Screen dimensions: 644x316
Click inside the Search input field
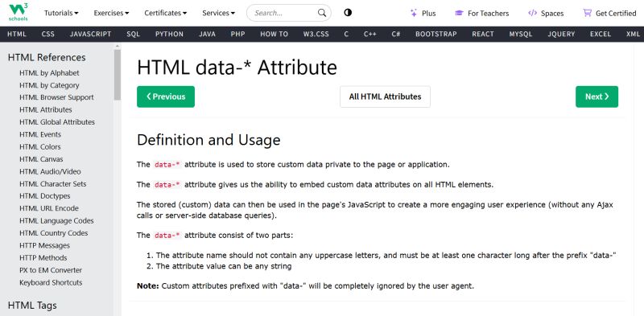[284, 13]
